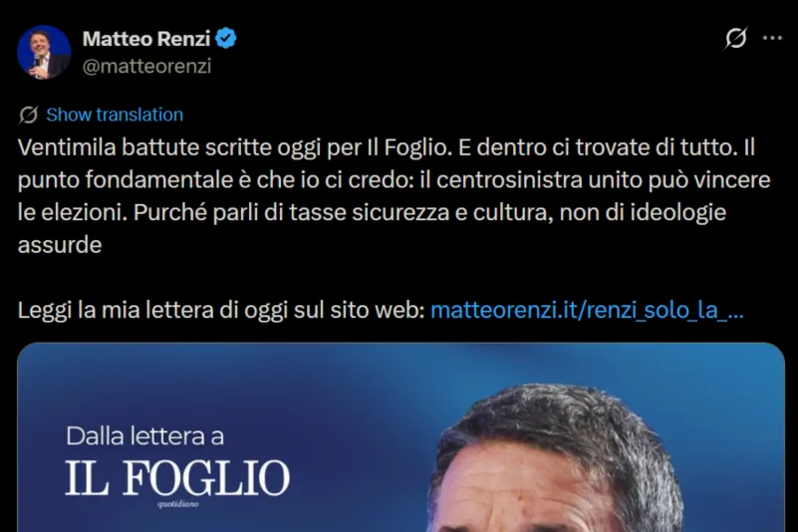Open the @matteorenzi handle link
798x532 pixels.
pos(146,66)
